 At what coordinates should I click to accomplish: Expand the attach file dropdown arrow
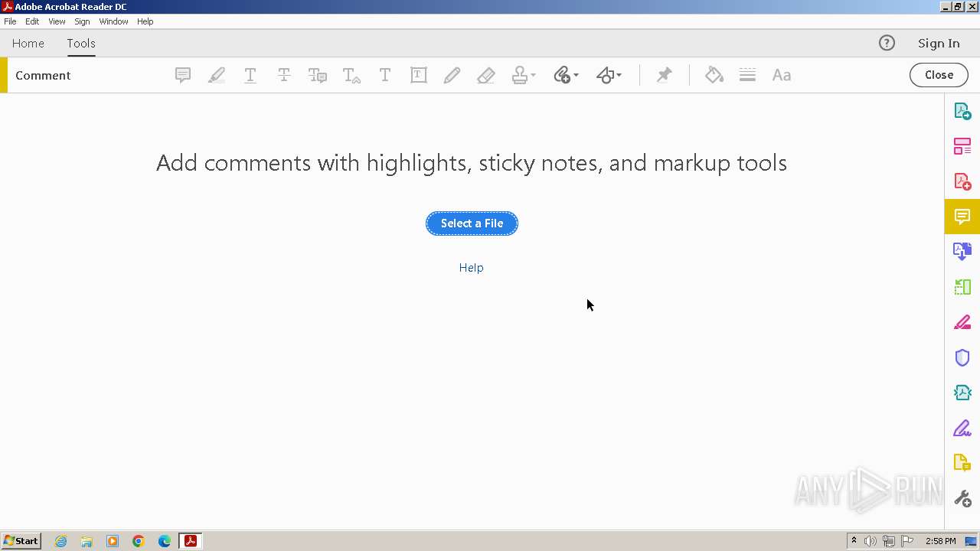click(576, 76)
